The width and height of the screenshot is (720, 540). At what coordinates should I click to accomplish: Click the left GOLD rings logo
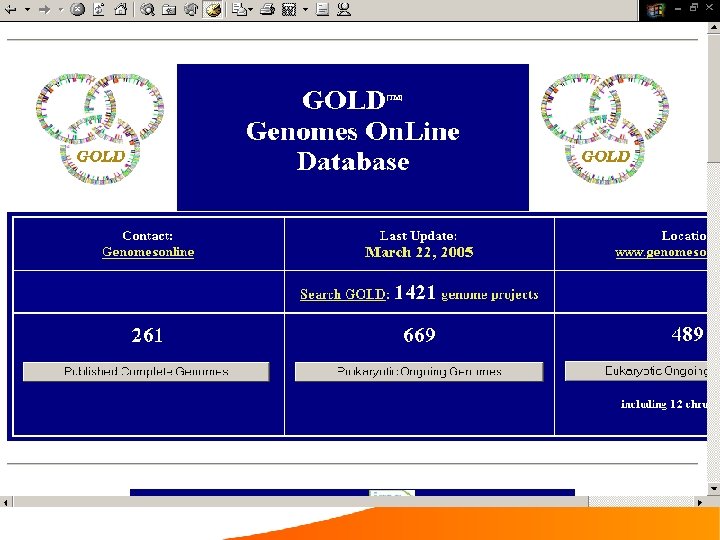point(100,129)
